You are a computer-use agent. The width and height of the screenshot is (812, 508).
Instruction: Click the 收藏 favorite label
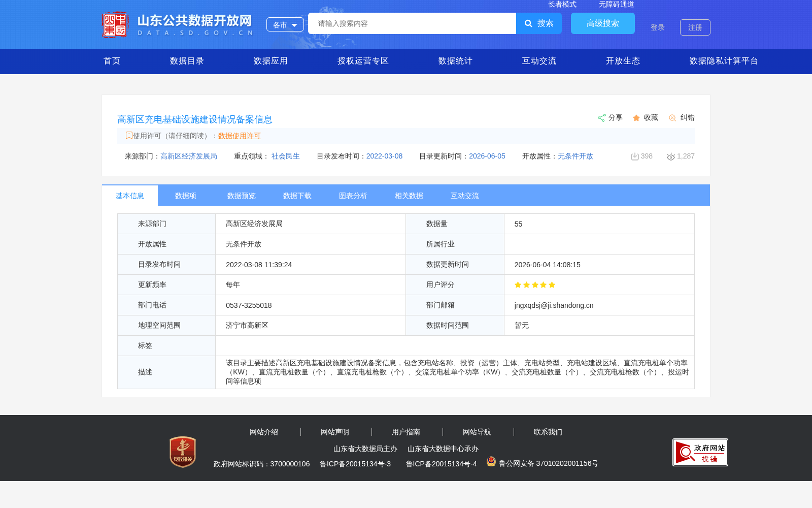(651, 118)
